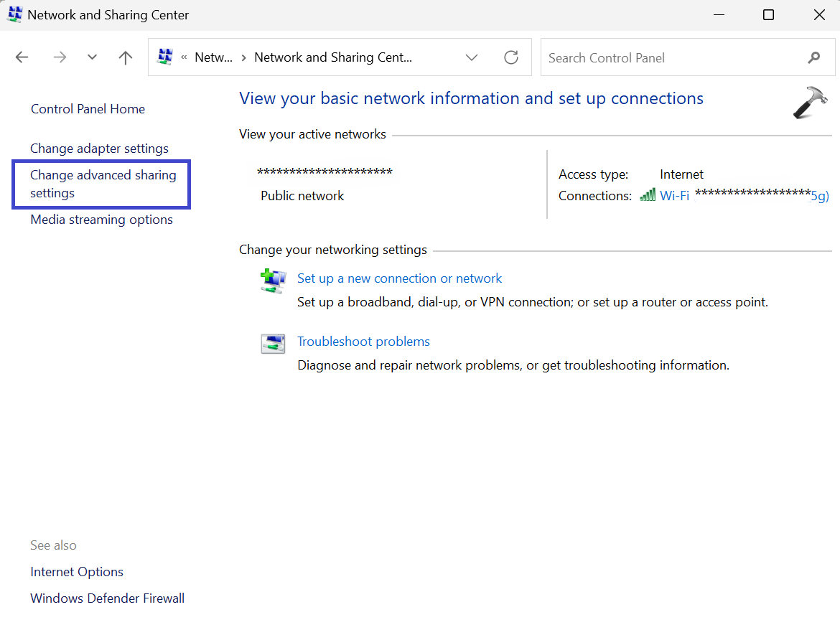The image size is (840, 625).
Task: Refresh the Network and Sharing Center page
Action: pos(511,57)
